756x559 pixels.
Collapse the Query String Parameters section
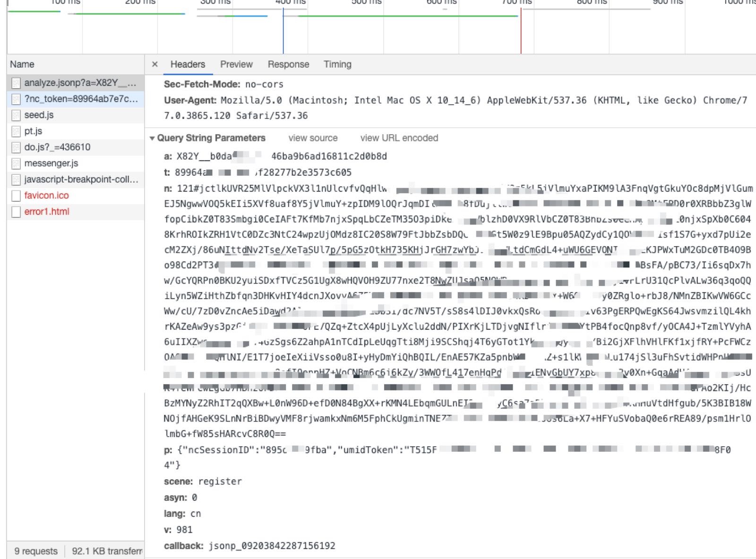[x=152, y=138]
